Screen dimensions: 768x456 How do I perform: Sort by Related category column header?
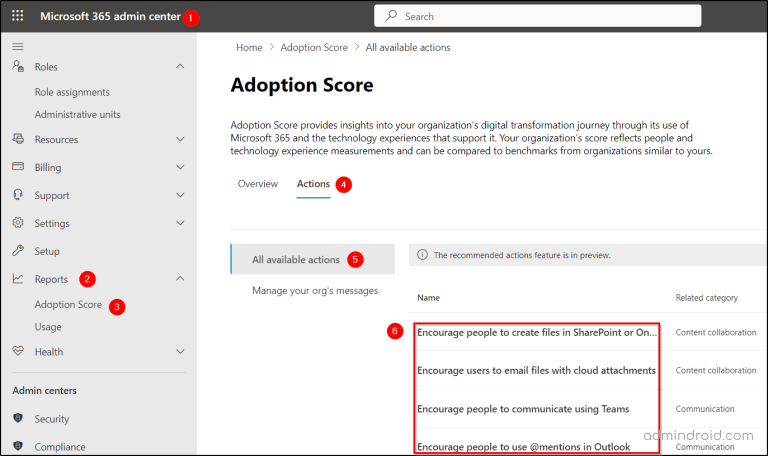(706, 297)
